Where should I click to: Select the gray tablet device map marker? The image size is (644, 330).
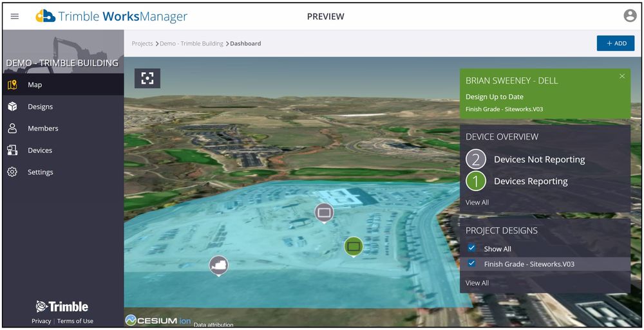pyautogui.click(x=324, y=213)
